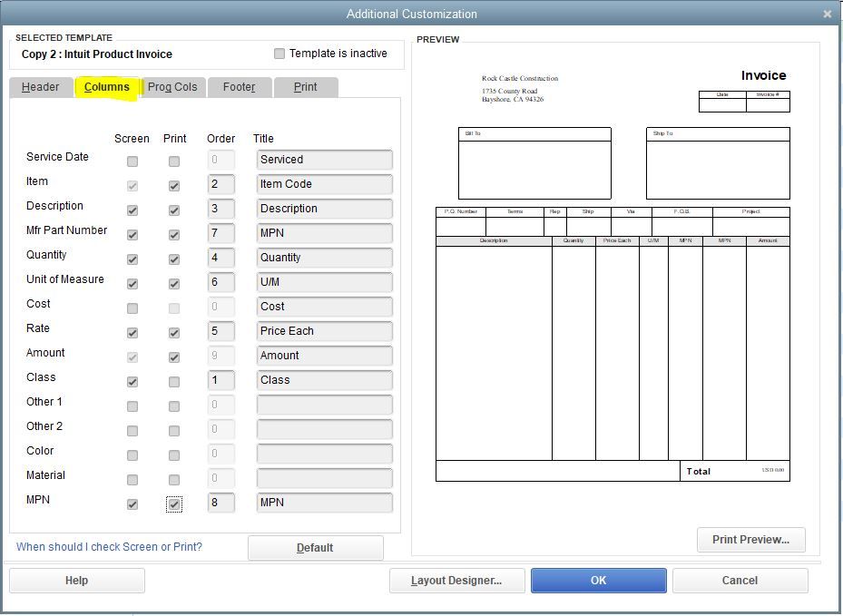Uncheck Print checkbox for Unit of Measure
Image resolution: width=843 pixels, height=616 pixels.
(174, 284)
